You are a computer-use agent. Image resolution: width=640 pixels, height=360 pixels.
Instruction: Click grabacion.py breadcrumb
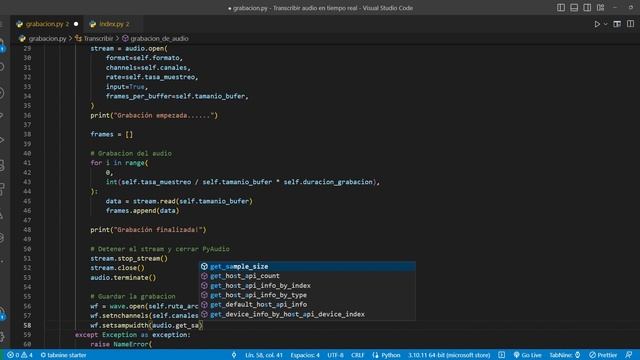tap(47, 38)
